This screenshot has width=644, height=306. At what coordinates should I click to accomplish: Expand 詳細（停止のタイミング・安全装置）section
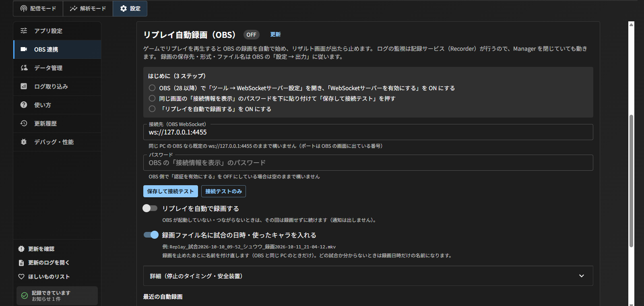coord(368,276)
